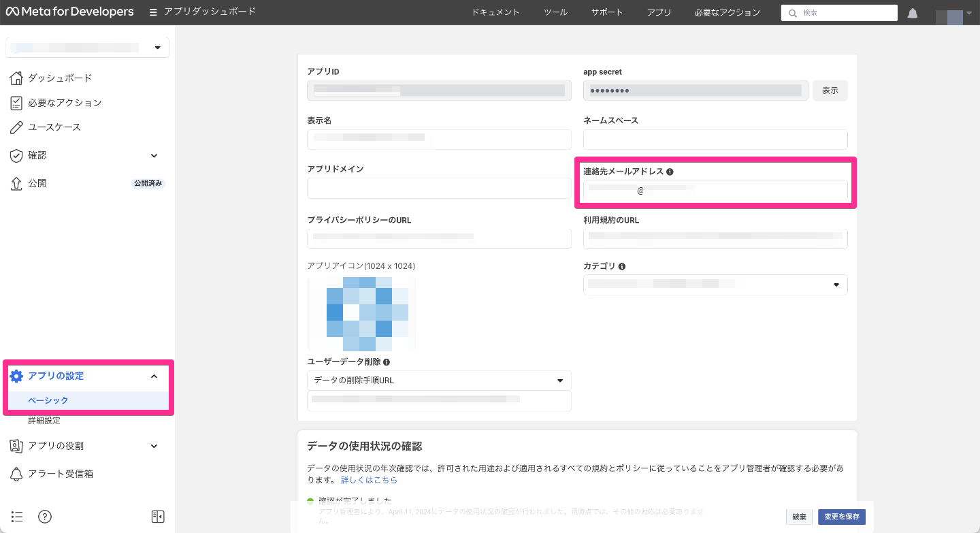Click the ユースケース pencil icon
Viewport: 980px width, 533px height.
point(16,127)
